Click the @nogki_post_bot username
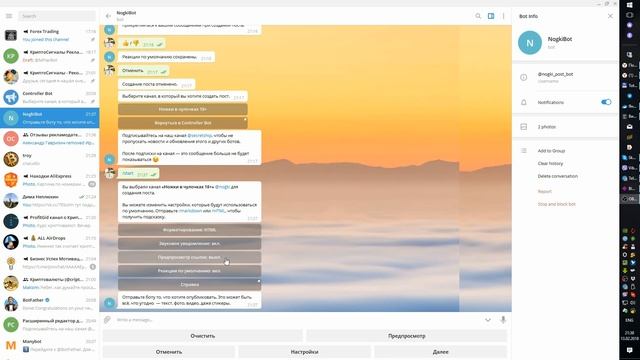Viewport: 640px width, 360px height. tap(555, 74)
